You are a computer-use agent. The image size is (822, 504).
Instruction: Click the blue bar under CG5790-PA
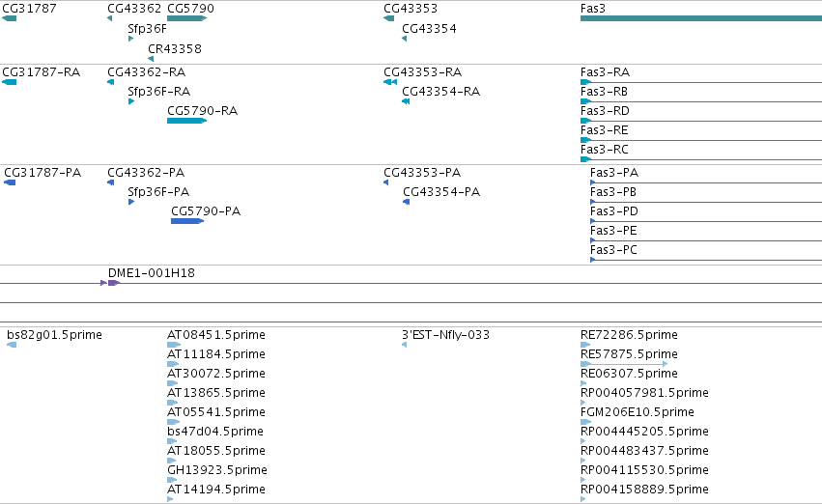pyautogui.click(x=187, y=221)
